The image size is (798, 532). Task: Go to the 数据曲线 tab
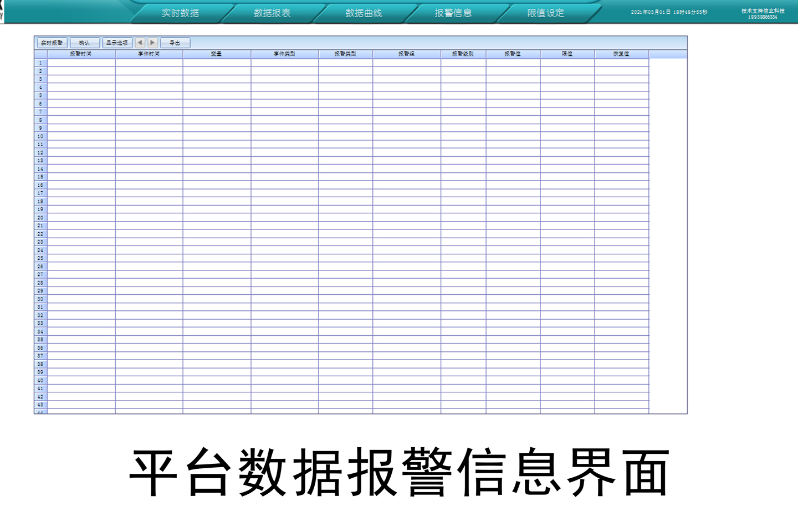tap(364, 13)
